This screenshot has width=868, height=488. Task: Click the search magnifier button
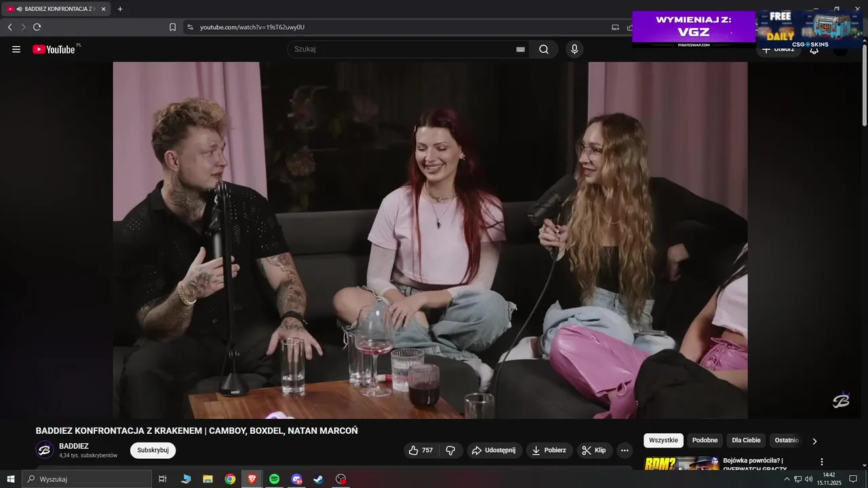pyautogui.click(x=544, y=49)
